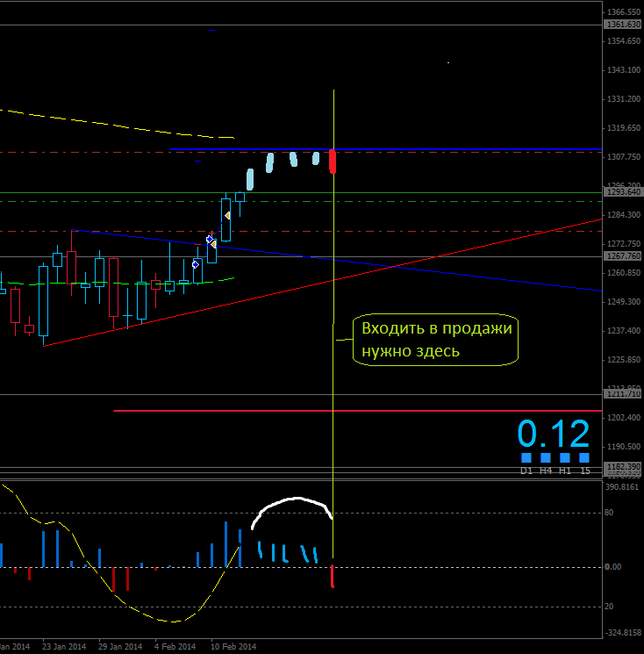Image resolution: width=644 pixels, height=654 pixels.
Task: Select the orange close arrow near 1272
Action: (x=213, y=244)
